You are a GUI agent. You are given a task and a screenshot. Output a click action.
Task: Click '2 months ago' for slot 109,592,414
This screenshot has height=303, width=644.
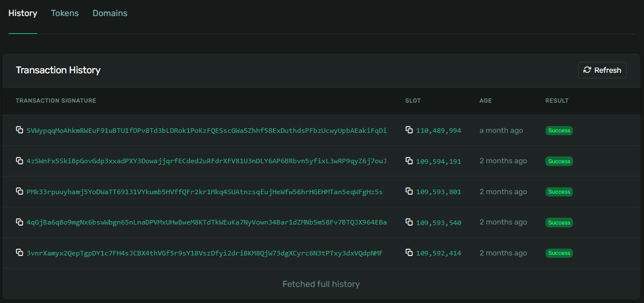pos(503,253)
